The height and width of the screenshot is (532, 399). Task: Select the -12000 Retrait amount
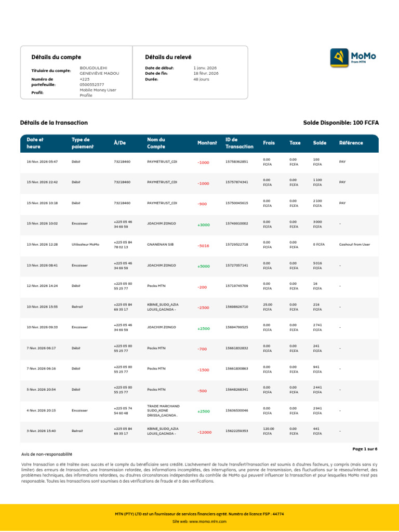[x=205, y=432]
